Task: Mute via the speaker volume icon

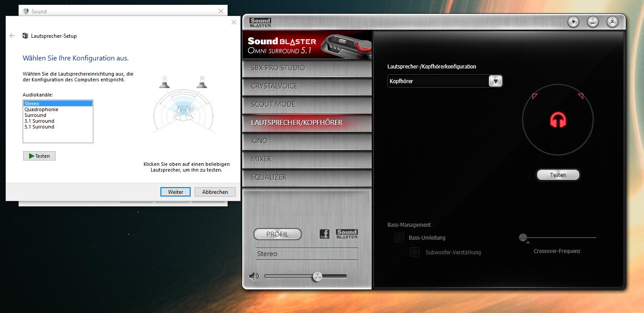Action: 254,277
